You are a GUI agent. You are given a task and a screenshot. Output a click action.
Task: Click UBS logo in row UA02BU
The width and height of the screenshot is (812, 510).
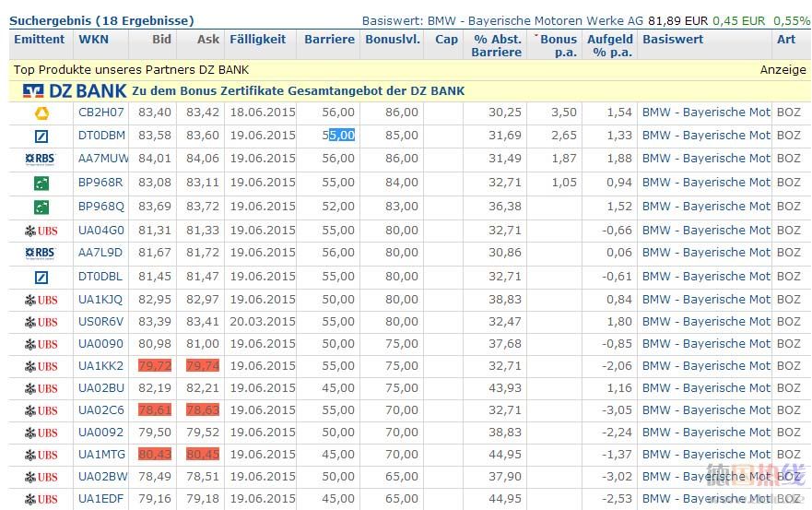point(41,388)
